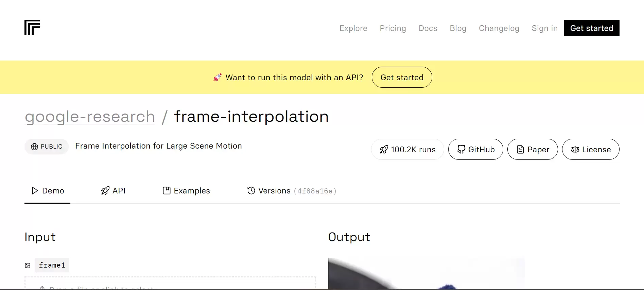Open the Replicate logo home link
The image size is (644, 290).
[32, 28]
